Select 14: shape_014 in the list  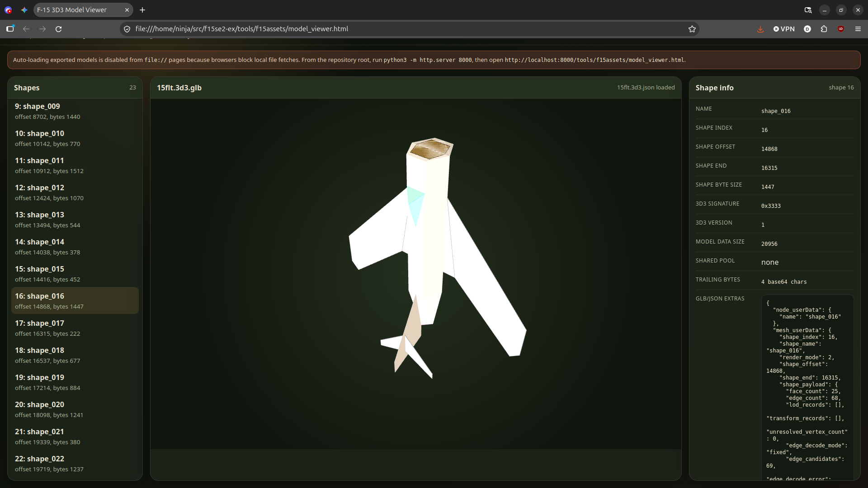(75, 247)
